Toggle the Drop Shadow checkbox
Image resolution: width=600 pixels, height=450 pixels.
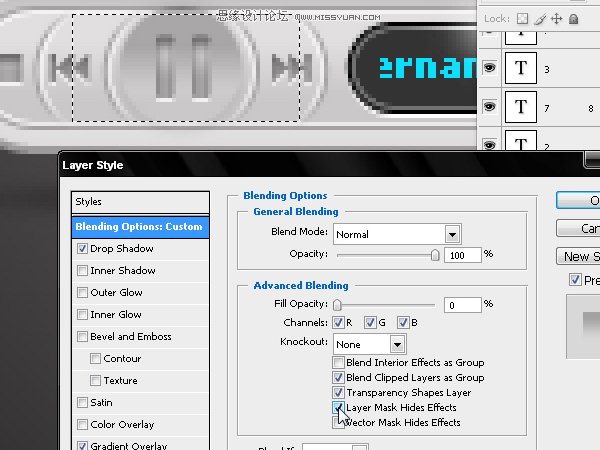[x=82, y=248]
